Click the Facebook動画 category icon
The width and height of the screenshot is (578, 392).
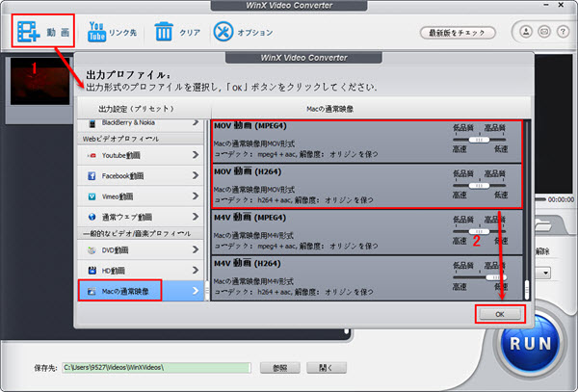pos(92,176)
